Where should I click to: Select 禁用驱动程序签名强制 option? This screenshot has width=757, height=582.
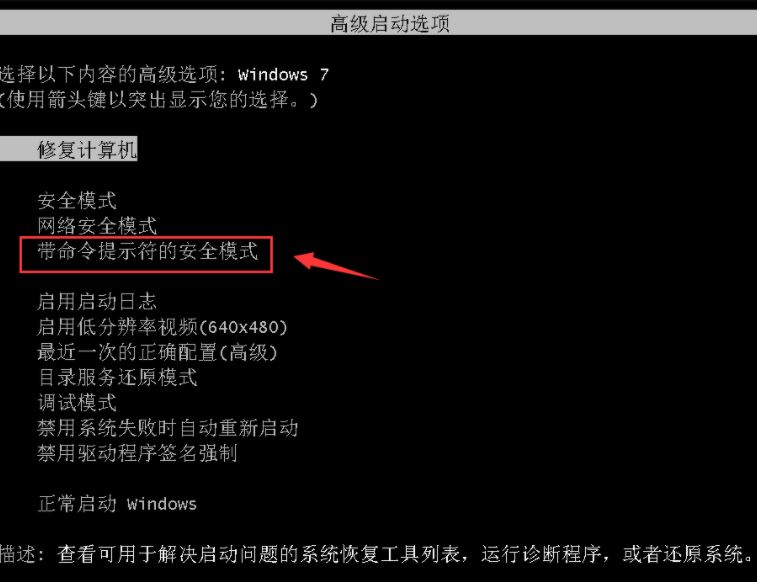coord(138,453)
